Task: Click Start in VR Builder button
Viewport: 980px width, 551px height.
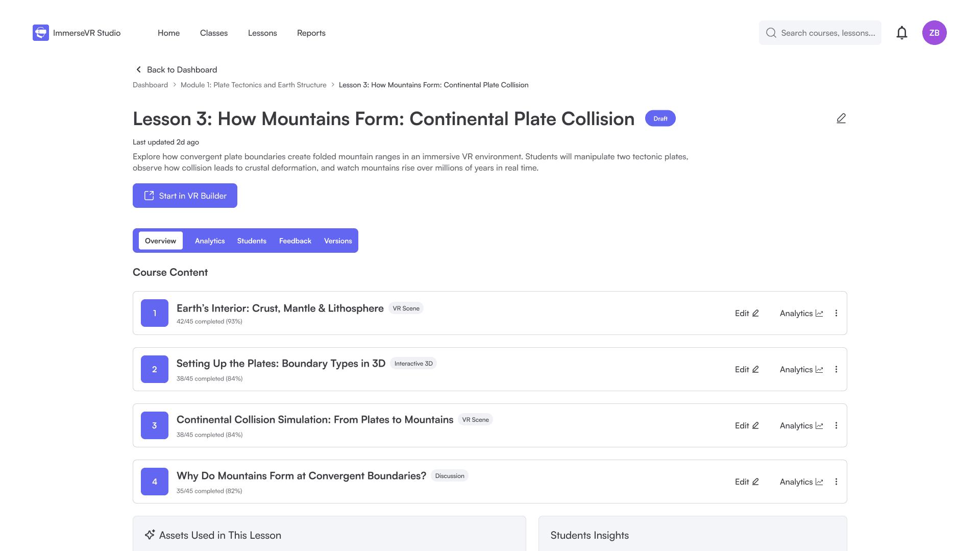Action: [185, 196]
